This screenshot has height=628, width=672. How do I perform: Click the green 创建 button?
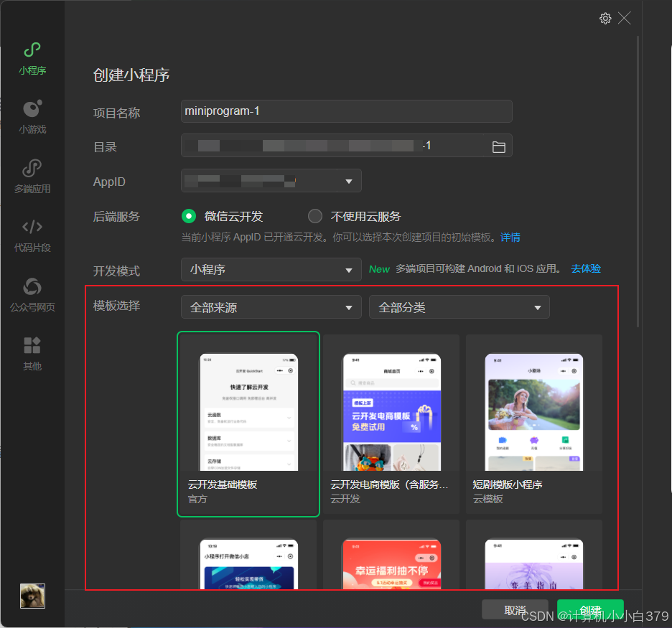pos(590,609)
